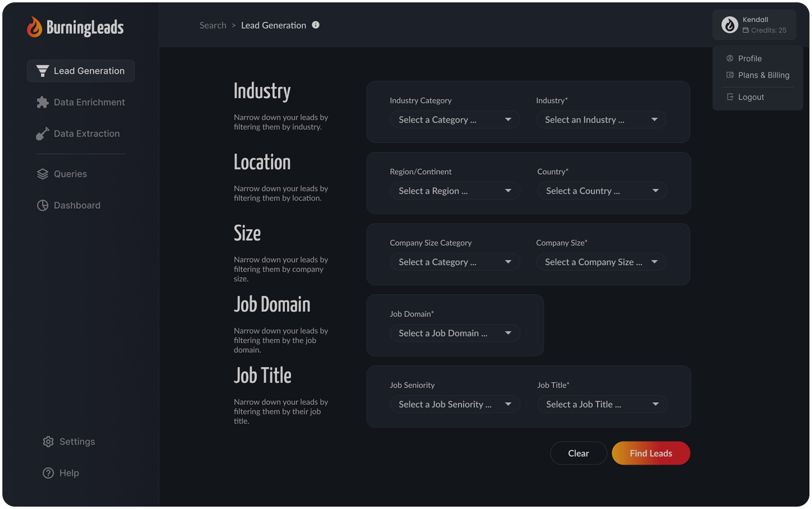Viewport: 812px width, 509px height.
Task: Open Data Enrichment via the puzzle icon
Action: click(43, 102)
